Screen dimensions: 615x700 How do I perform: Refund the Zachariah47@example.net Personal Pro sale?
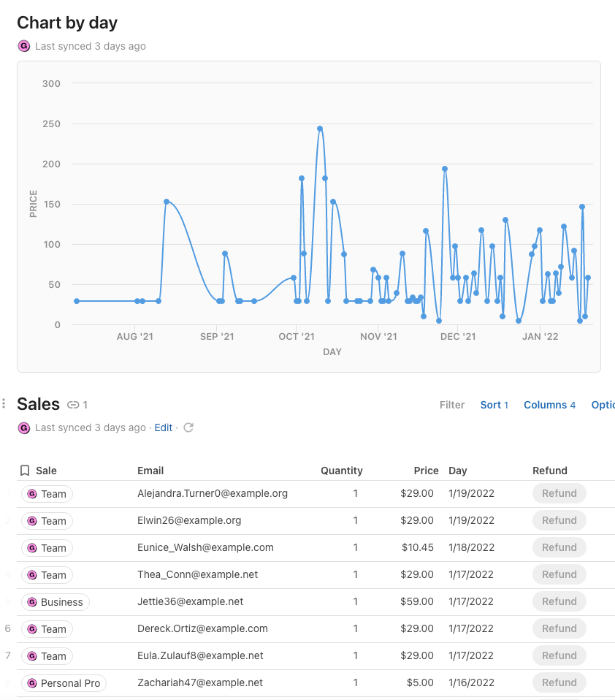[559, 682]
